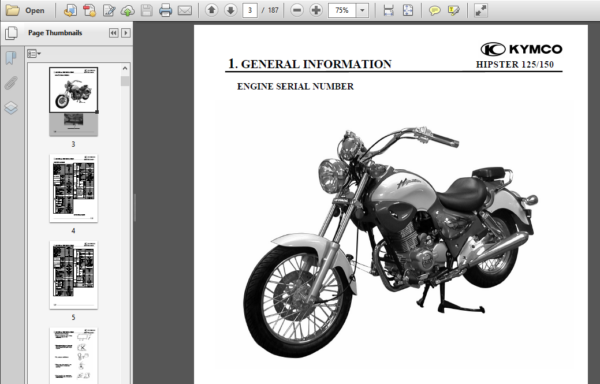Viewport: 600px width, 384px height.
Task: Click the page number input field
Action: 250,10
